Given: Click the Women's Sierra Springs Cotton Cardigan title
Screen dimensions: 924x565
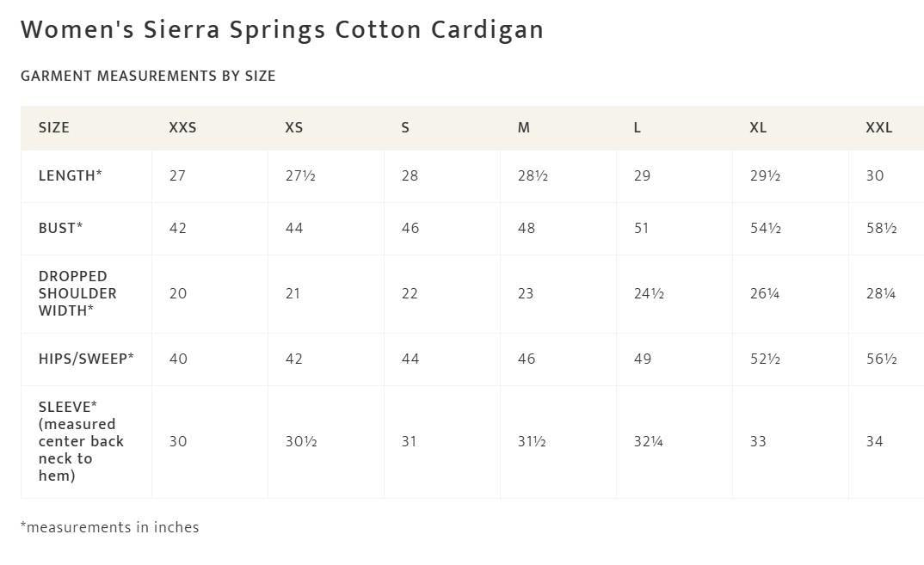Looking at the screenshot, I should click(281, 29).
